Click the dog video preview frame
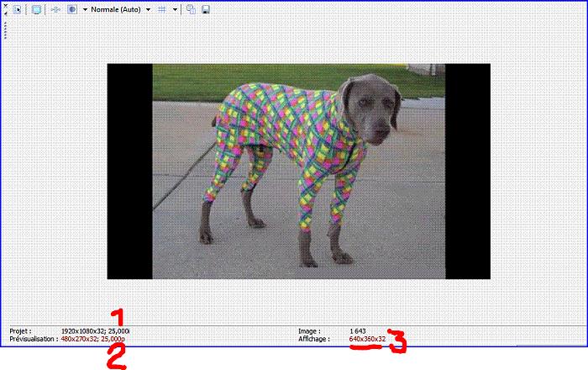The width and height of the screenshot is (588, 370). pyautogui.click(x=298, y=171)
